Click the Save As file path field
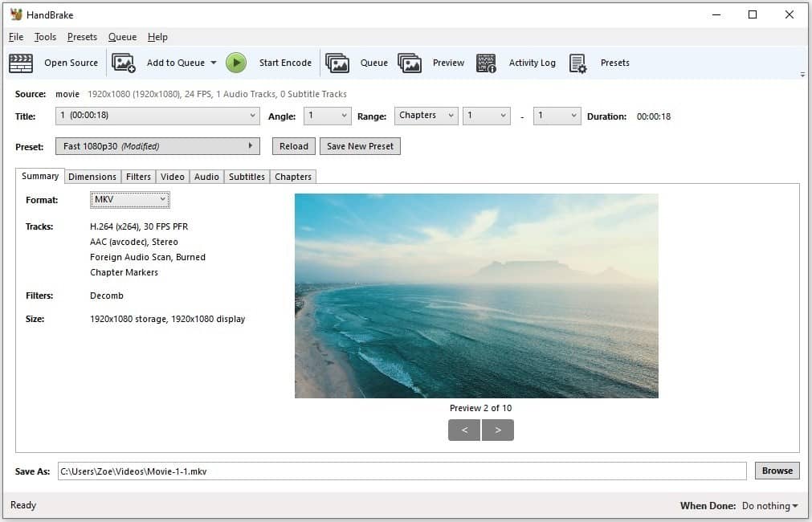This screenshot has width=812, height=522. coord(402,471)
